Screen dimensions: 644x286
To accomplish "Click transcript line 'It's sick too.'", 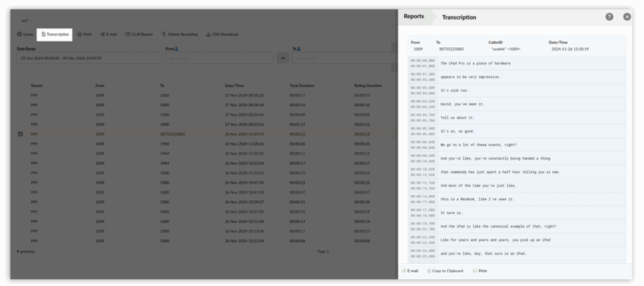I will tap(454, 91).
